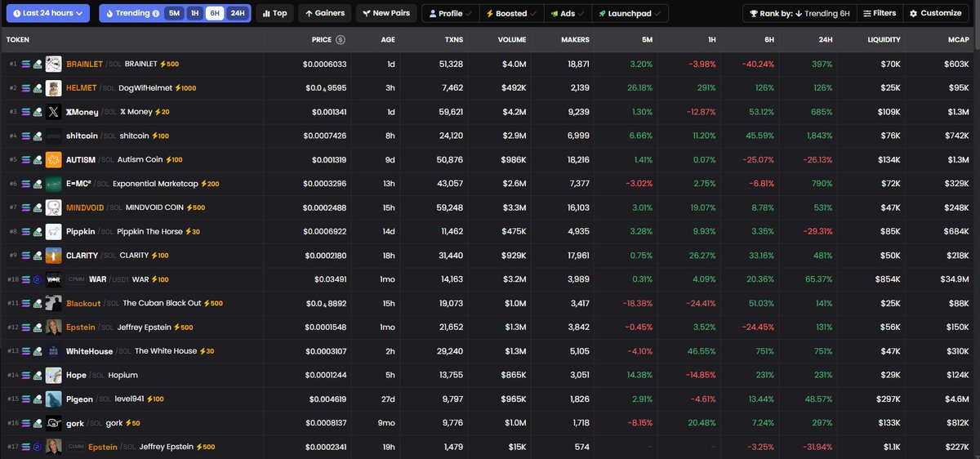Click the dollar currency icon next to PRICE
Screen dimensions: 980x459
341,39
